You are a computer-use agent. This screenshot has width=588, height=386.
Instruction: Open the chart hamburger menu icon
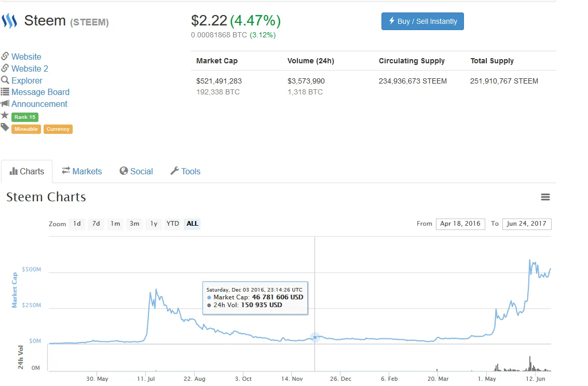point(545,197)
